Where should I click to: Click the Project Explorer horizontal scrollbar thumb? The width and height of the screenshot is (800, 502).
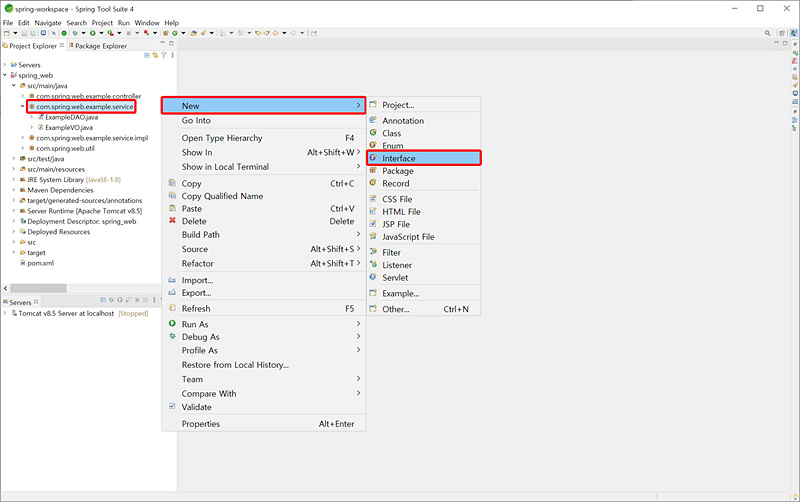pos(38,288)
